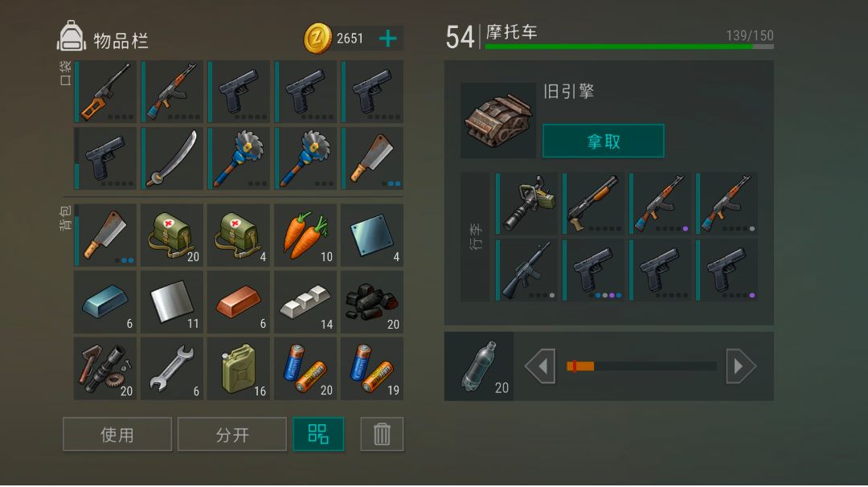Viewport: 868px width, 487px height.
Task: Click the trash can delete icon
Action: [382, 434]
